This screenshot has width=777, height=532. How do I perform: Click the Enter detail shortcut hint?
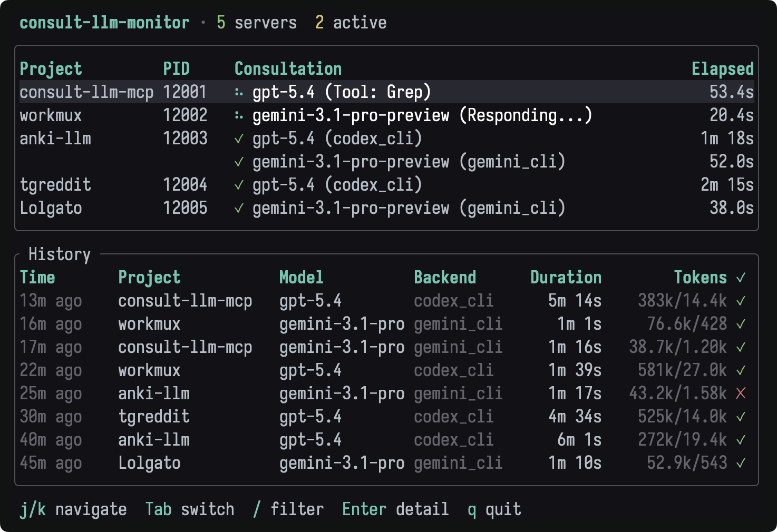pos(395,509)
